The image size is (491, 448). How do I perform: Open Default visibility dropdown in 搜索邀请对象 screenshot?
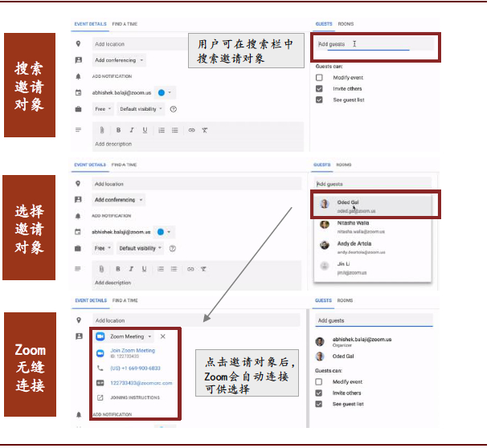tap(141, 109)
